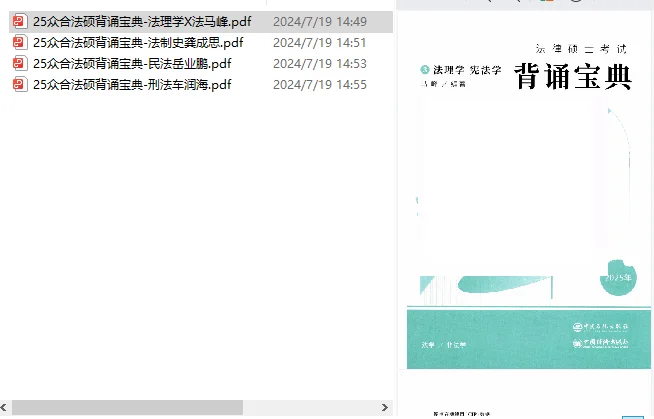The image size is (654, 419).
Task: Click the date 2024/7/19 14:53
Action: point(320,63)
